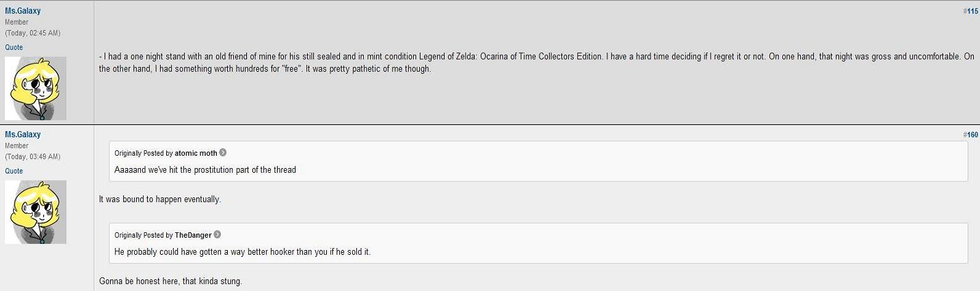Click the Ocarina of Time post text
Viewport: 980px width, 291px height.
(x=537, y=63)
